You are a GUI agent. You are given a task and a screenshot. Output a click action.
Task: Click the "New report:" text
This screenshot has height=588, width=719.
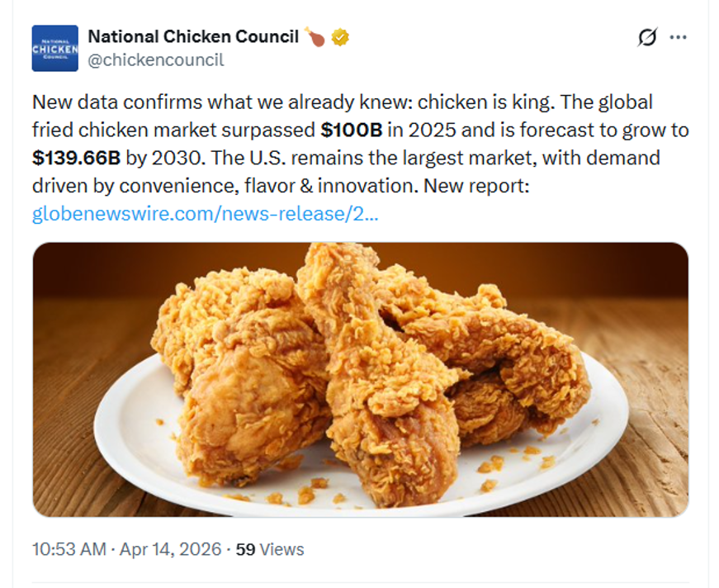[x=475, y=187]
